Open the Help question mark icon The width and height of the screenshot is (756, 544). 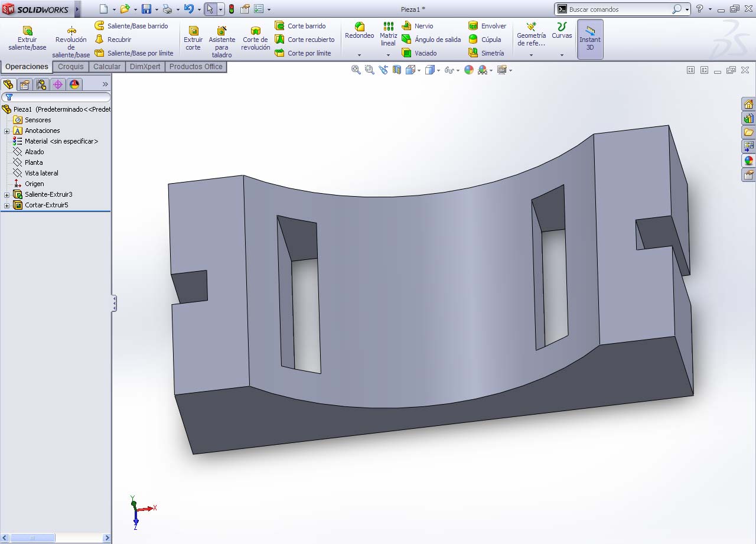(700, 9)
